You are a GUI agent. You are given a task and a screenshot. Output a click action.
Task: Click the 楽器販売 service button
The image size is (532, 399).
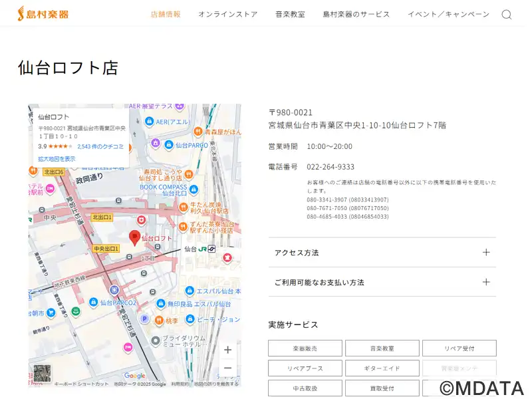pyautogui.click(x=305, y=348)
